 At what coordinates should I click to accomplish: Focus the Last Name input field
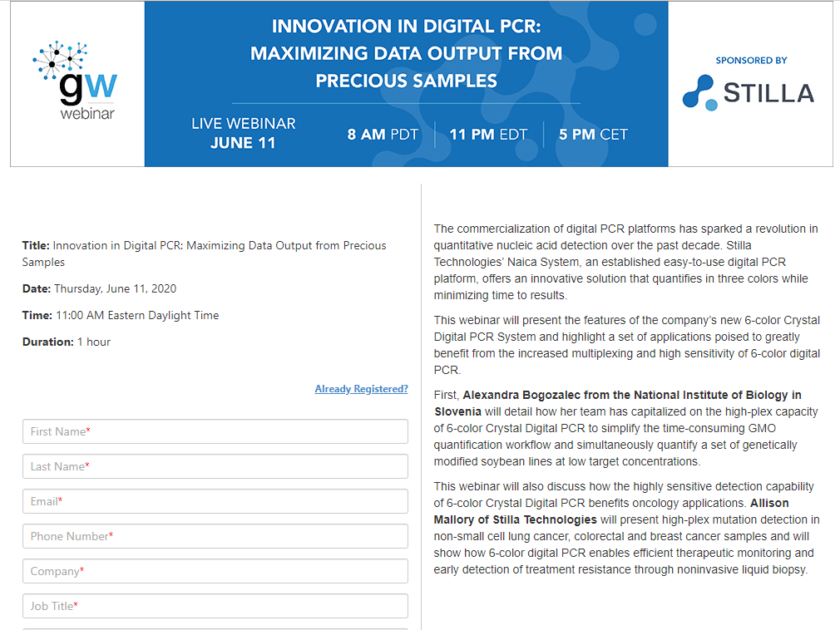click(215, 466)
